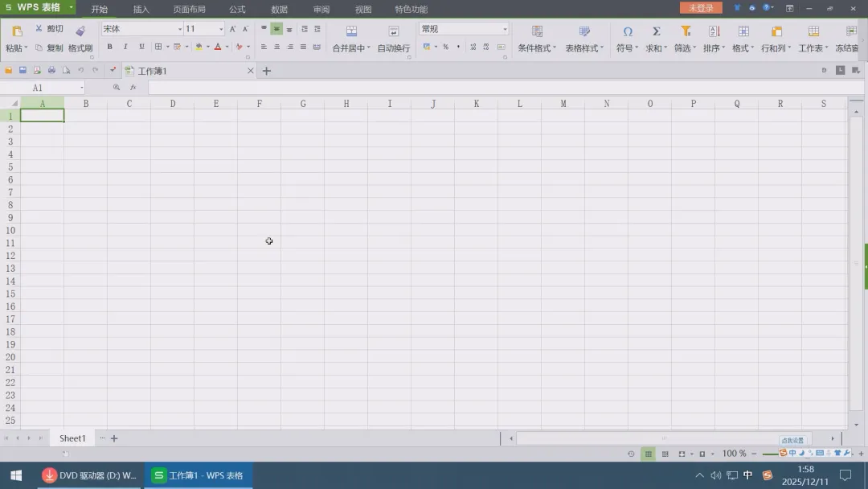The width and height of the screenshot is (868, 489).
Task: Click the Format (格式) cells icon
Action: coord(743,31)
